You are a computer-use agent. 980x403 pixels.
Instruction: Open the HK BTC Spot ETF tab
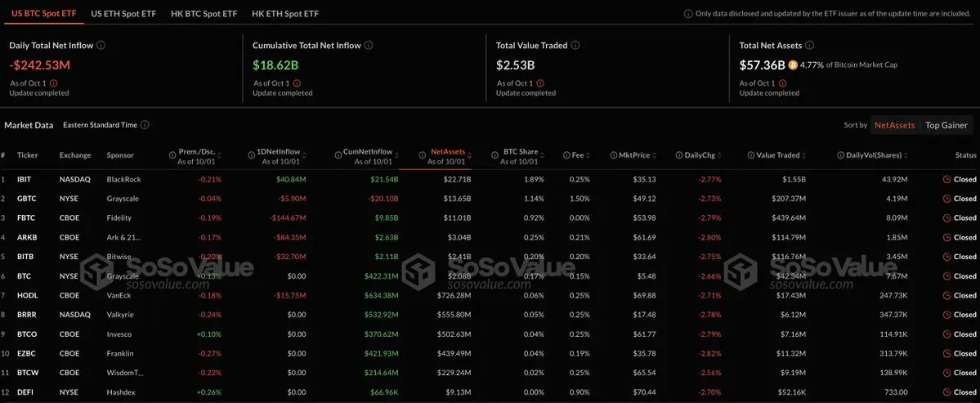[204, 13]
